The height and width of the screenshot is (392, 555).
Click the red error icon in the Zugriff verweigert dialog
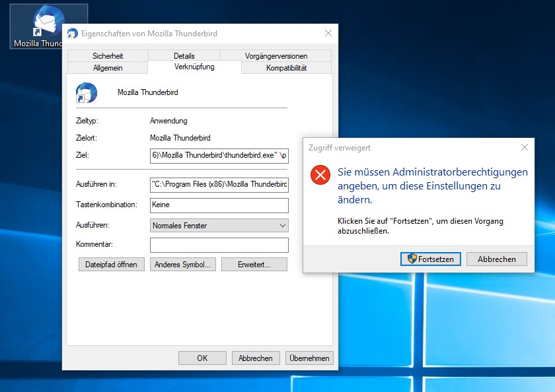tap(320, 175)
